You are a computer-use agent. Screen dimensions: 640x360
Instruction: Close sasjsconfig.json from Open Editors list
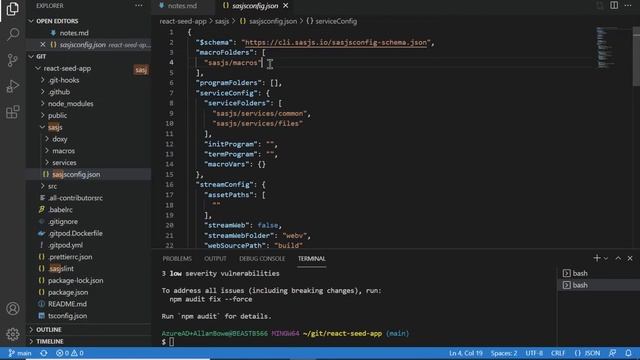(43, 44)
